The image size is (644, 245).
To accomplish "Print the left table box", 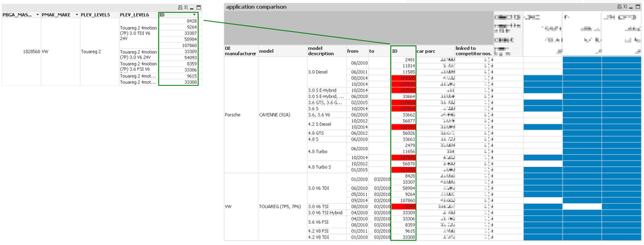I will pos(180,7).
